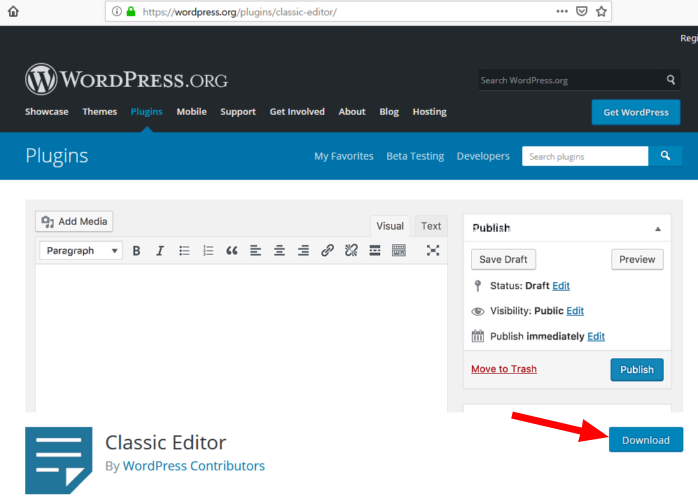This screenshot has width=698, height=497.
Task: Open the WordPress Contributors author link
Action: tap(194, 466)
